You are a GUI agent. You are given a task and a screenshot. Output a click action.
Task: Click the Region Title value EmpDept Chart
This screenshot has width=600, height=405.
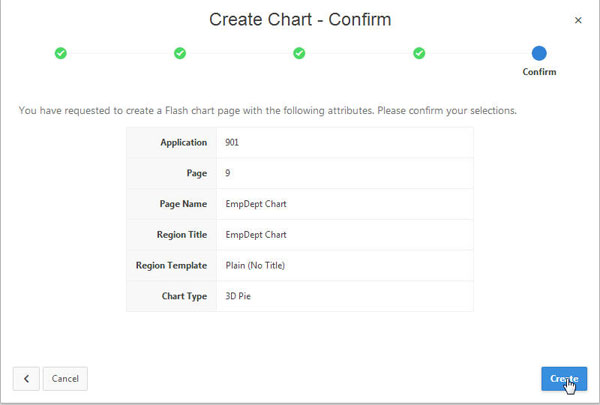(x=256, y=235)
